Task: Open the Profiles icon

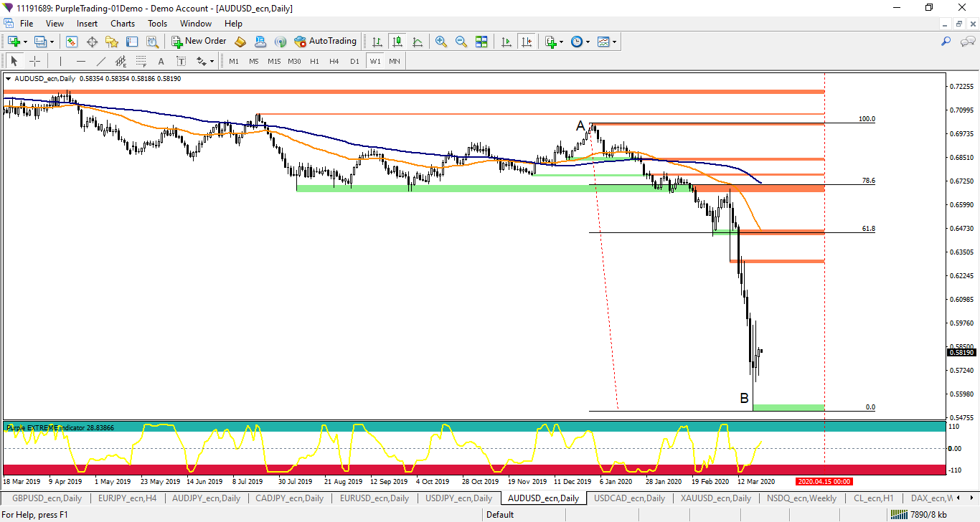Action: point(40,42)
